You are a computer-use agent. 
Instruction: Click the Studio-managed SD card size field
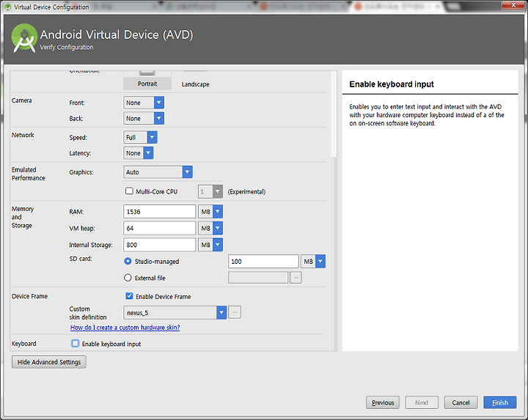point(264,261)
